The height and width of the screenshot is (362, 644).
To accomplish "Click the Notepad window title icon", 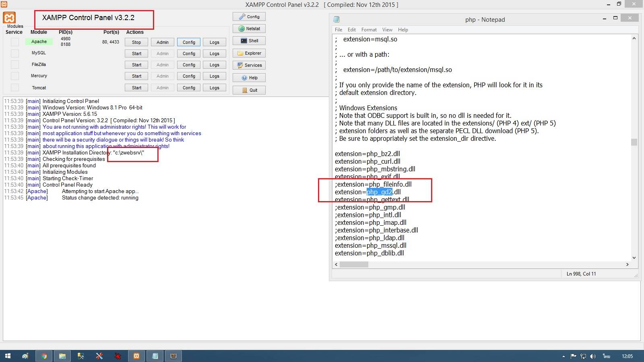I will 336,19.
